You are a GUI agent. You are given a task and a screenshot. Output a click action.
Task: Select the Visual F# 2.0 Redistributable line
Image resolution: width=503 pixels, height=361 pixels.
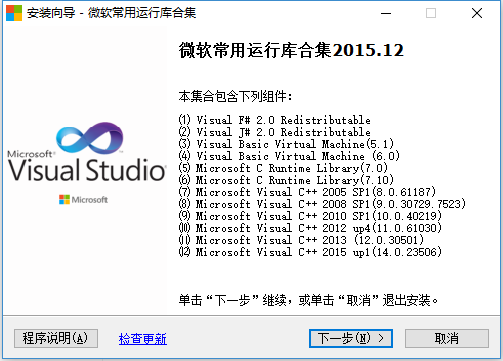[x=275, y=120]
